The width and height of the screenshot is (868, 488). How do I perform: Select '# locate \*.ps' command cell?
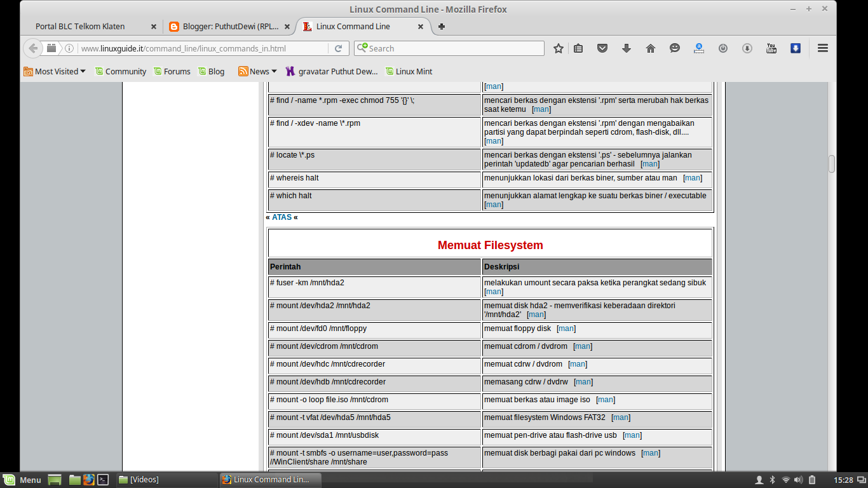[375, 159]
